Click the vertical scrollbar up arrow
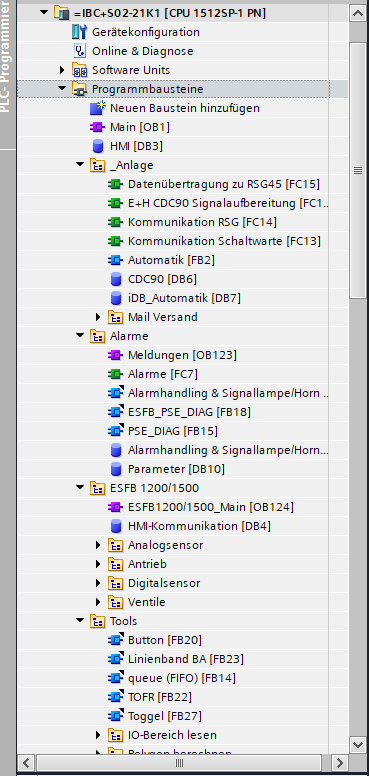 (x=358, y=13)
